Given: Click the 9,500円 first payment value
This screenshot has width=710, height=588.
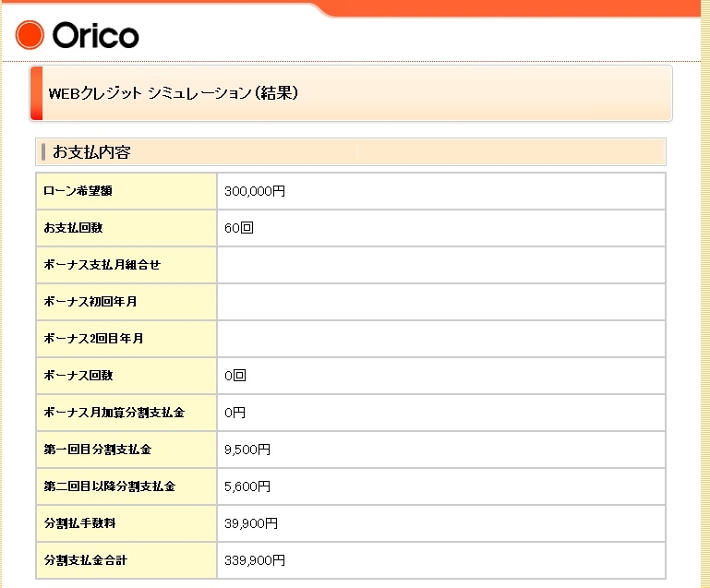Looking at the screenshot, I should tap(247, 450).
